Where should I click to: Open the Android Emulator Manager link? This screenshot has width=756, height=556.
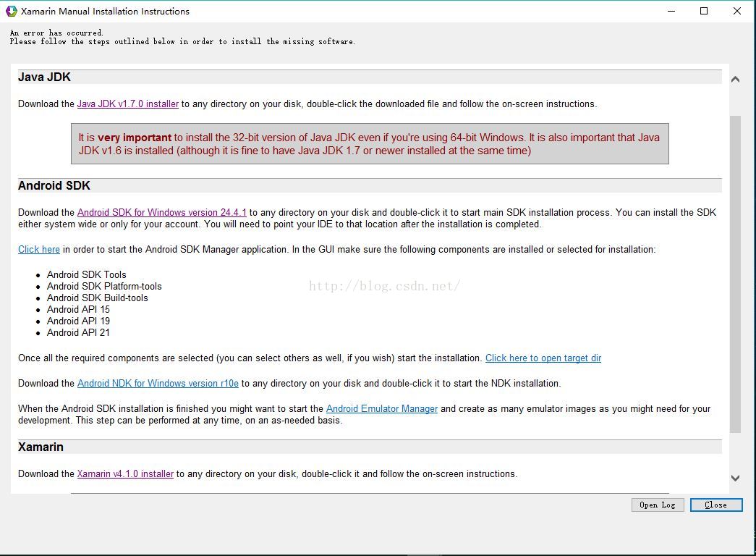pos(382,409)
